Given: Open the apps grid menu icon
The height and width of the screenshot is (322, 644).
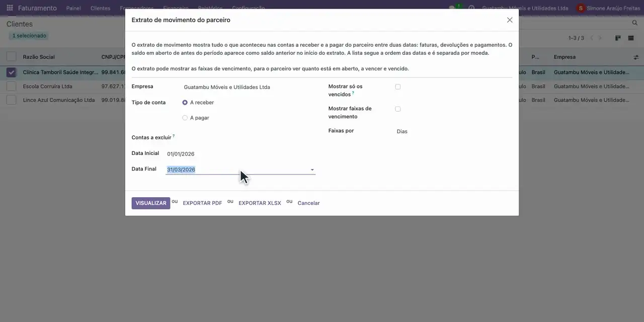Looking at the screenshot, I should pyautogui.click(x=10, y=8).
